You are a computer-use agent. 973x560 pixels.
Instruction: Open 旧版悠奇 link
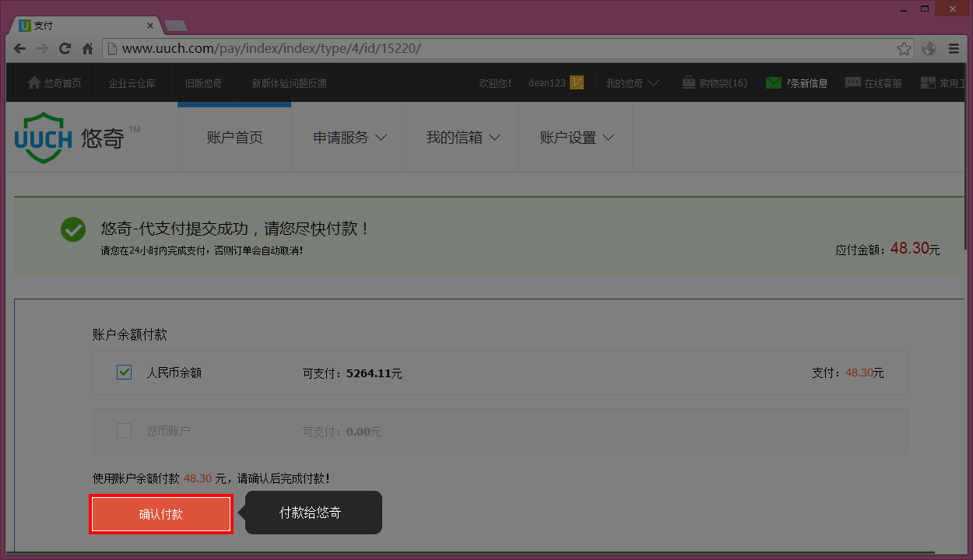(x=203, y=82)
